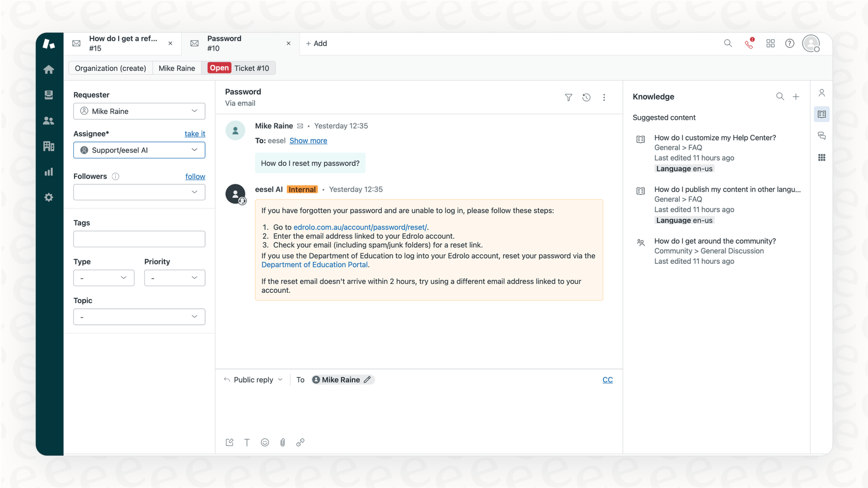Image resolution: width=868 pixels, height=488 pixels.
Task: Open the Public reply type dropdown
Action: coord(253,380)
